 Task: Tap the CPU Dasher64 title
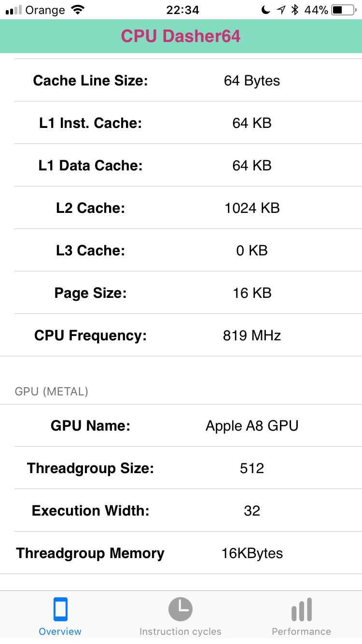pos(181,36)
